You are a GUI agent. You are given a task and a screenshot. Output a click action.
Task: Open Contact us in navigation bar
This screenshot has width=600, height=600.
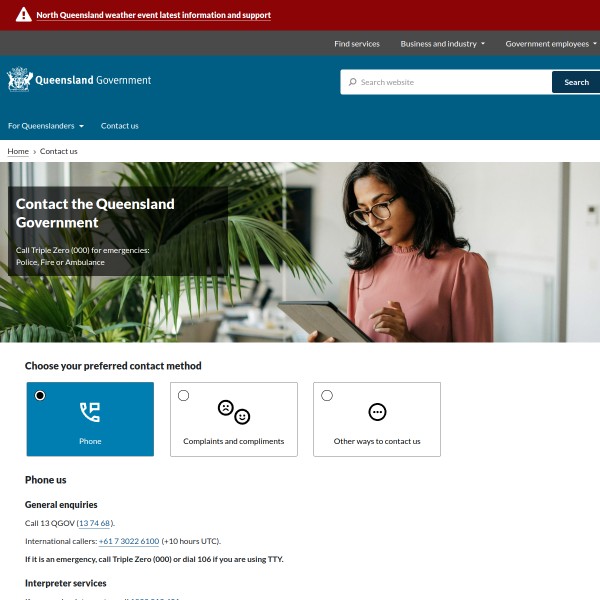point(120,126)
